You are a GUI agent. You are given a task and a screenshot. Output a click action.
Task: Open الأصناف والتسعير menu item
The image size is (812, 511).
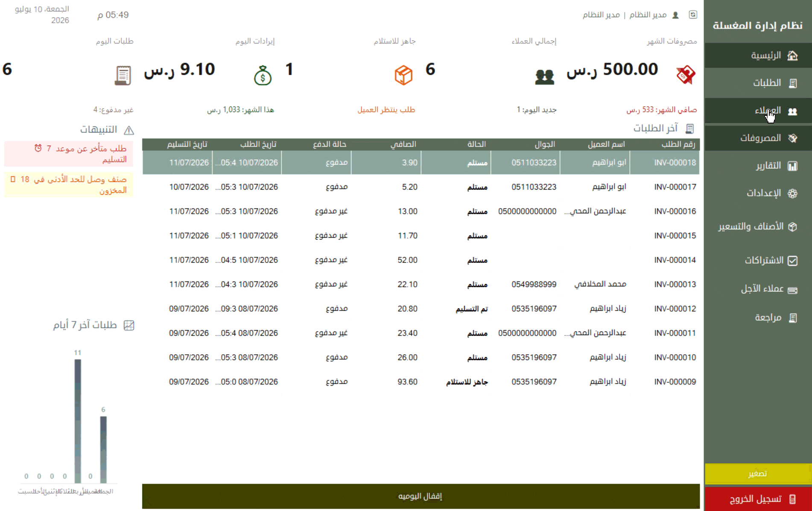pyautogui.click(x=758, y=227)
